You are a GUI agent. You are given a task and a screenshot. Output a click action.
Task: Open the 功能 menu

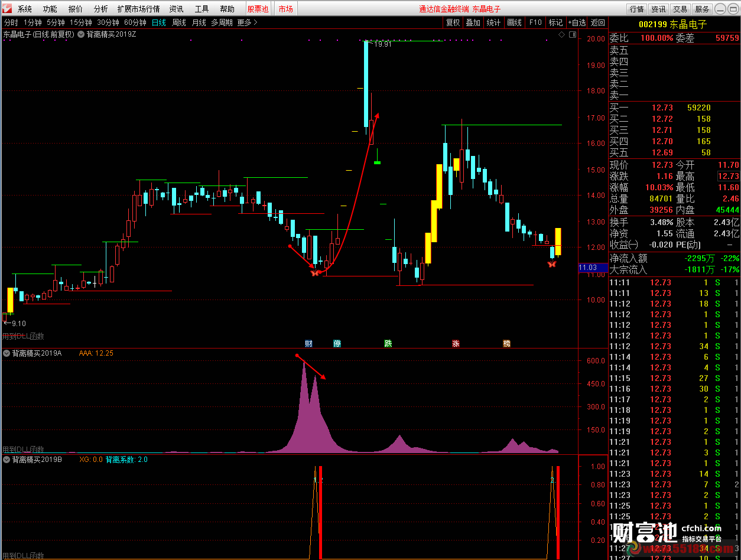point(50,9)
